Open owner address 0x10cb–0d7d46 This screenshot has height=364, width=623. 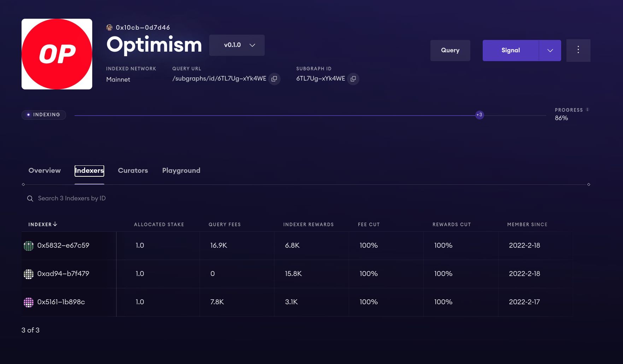point(143,28)
